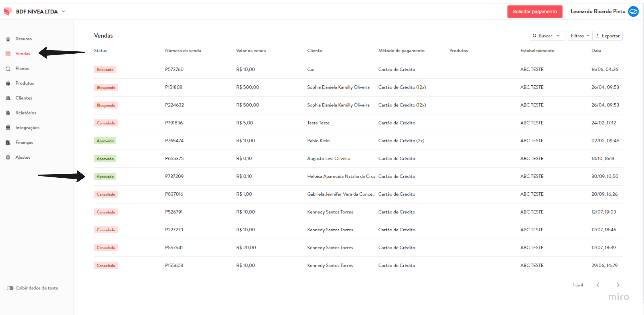Image resolution: width=644 pixels, height=315 pixels.
Task: Click the Ajustes gear icon
Action: [x=8, y=157]
